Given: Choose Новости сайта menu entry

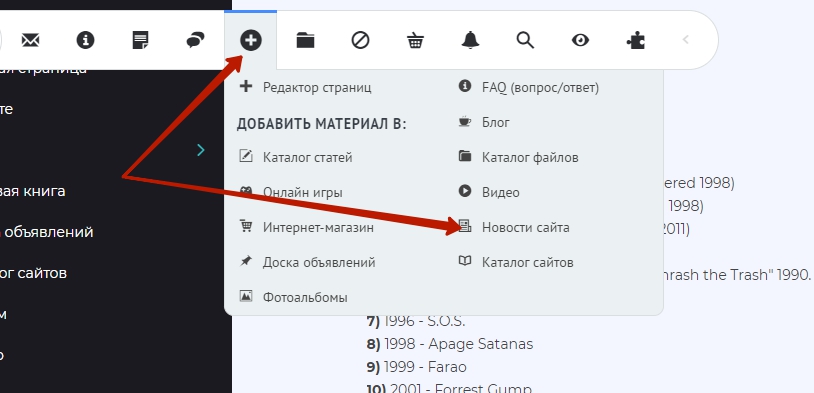Looking at the screenshot, I should click(x=526, y=227).
